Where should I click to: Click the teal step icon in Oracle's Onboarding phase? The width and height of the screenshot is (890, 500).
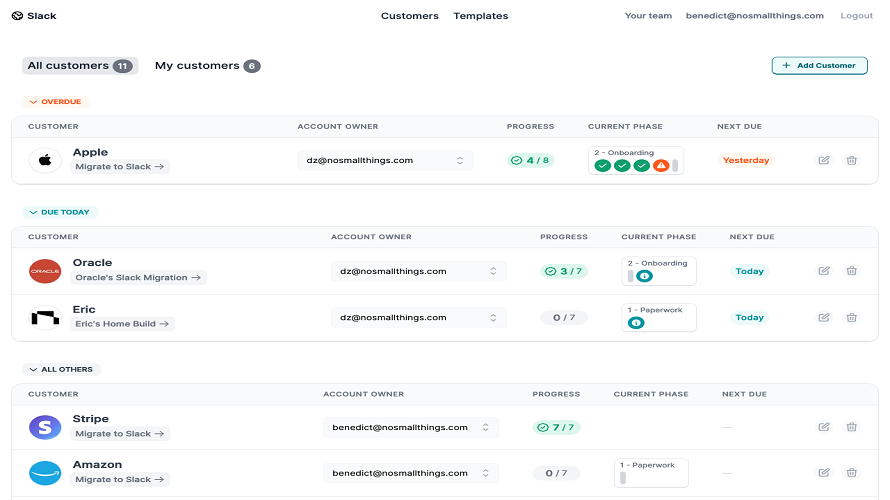pos(644,276)
